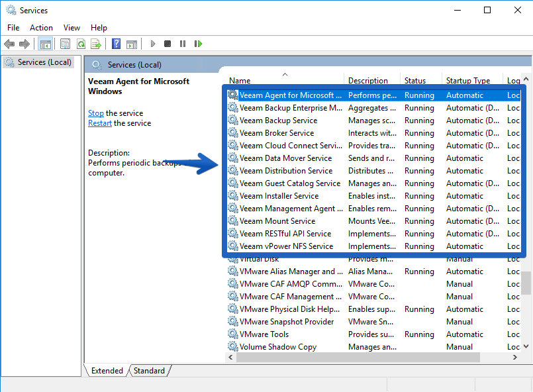The height and width of the screenshot is (392, 533).
Task: Select VMware Physical Disk Help... row
Action: 373,309
